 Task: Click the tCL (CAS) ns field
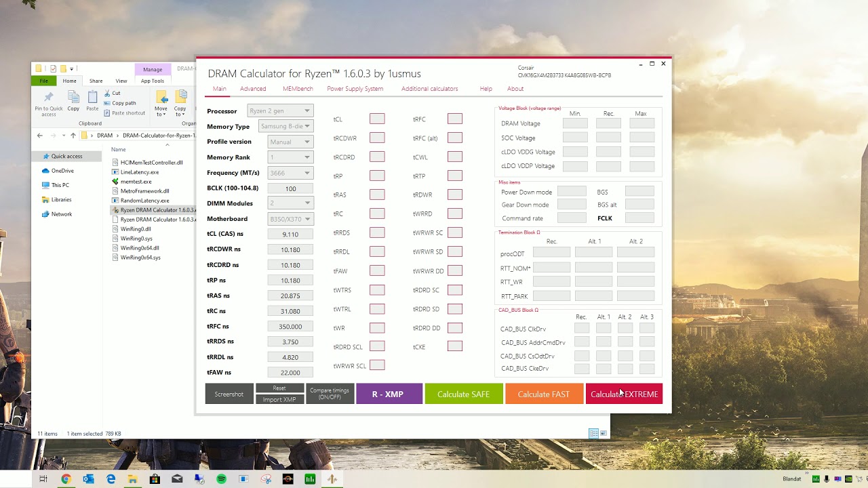(290, 234)
